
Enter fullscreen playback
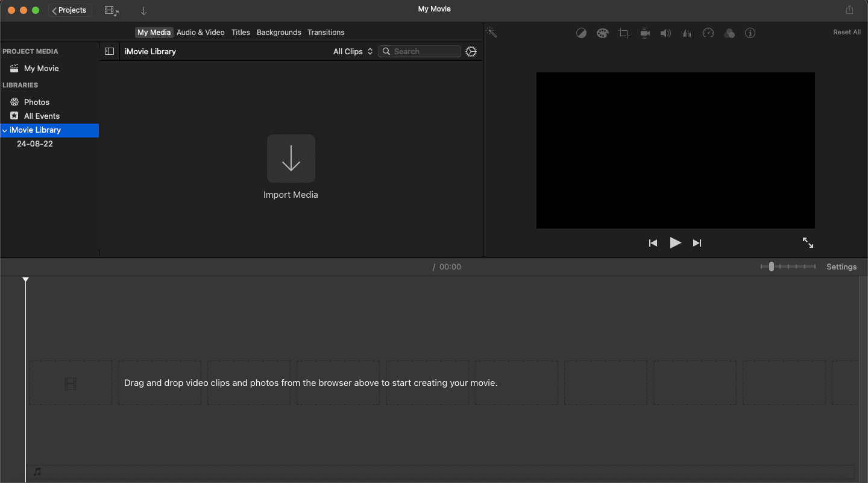tap(808, 243)
